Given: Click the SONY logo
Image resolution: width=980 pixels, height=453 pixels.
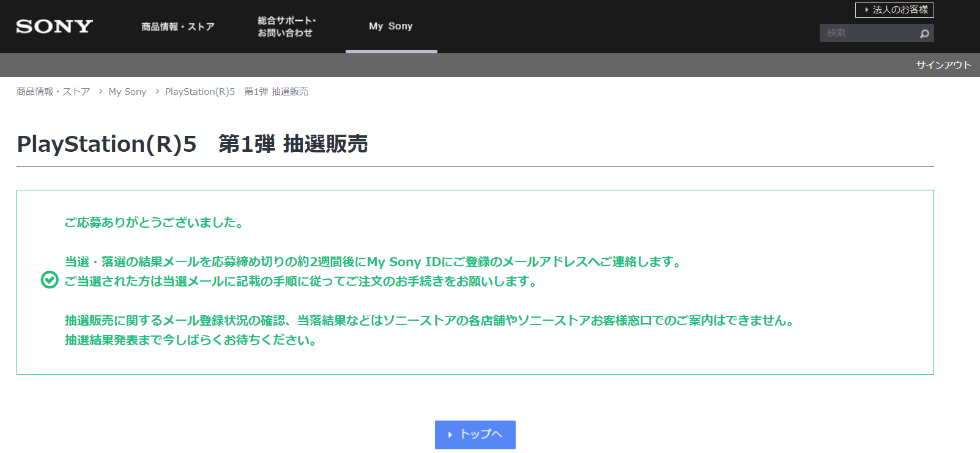Looking at the screenshot, I should point(54,26).
